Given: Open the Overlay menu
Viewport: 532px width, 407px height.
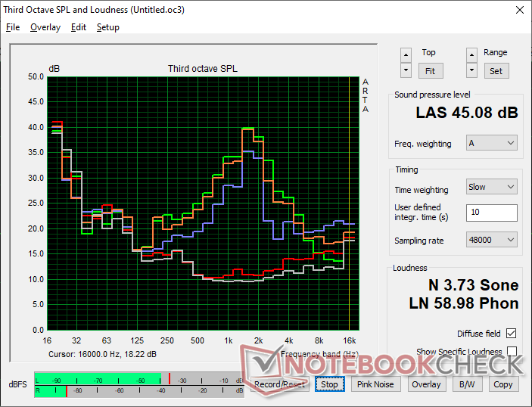Looking at the screenshot, I should [45, 27].
